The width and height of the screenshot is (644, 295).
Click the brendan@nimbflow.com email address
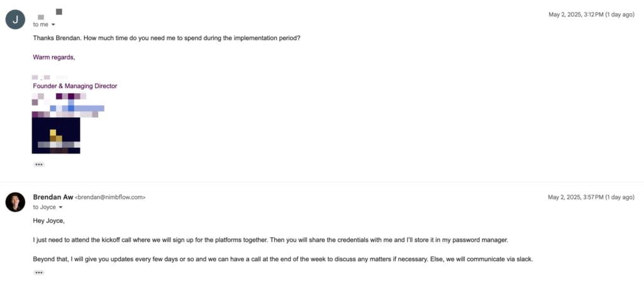111,198
